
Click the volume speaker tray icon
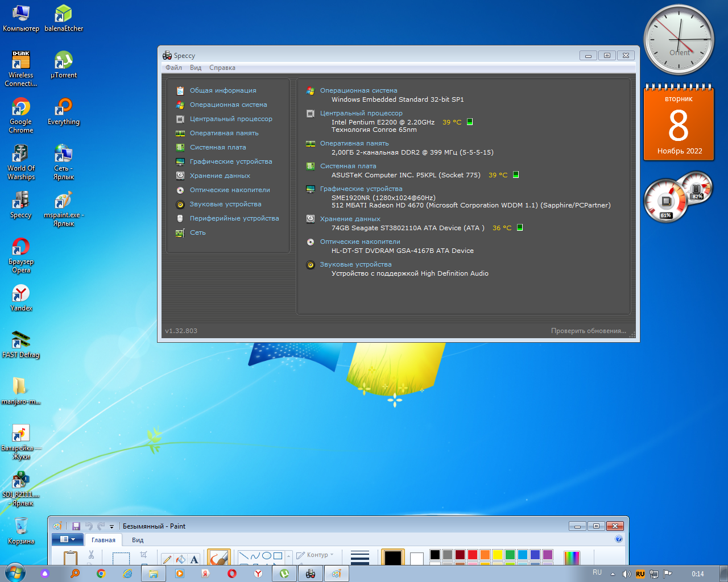(626, 574)
